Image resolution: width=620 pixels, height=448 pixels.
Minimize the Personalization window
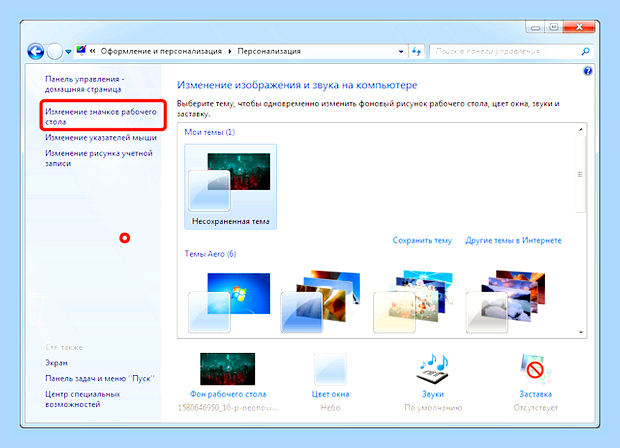[535, 27]
